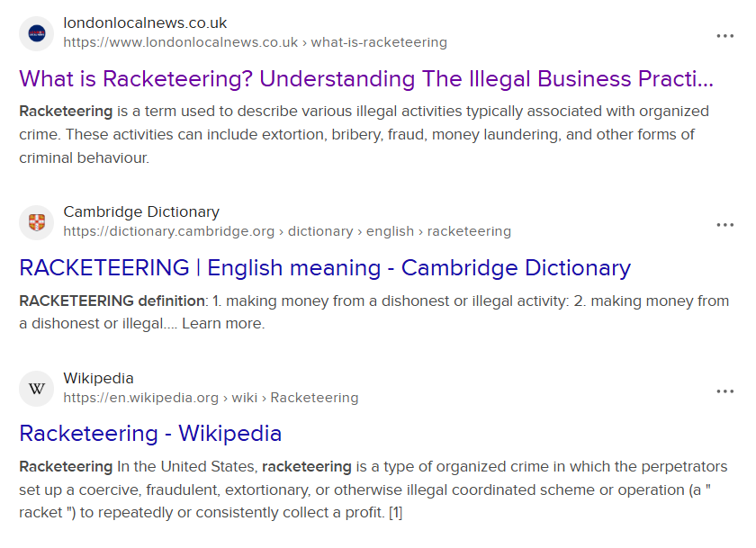Click the [1] citation in Wikipedia snippet
Screen dimensions: 756x548
coord(394,513)
